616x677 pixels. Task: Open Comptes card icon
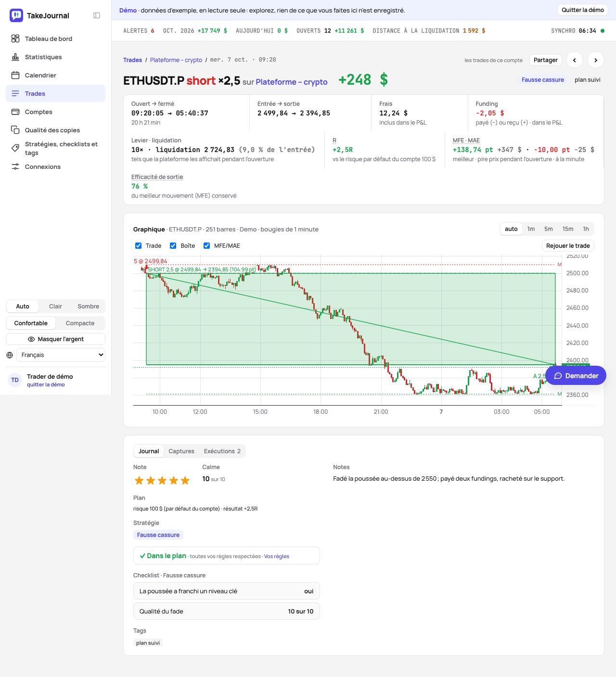point(15,112)
